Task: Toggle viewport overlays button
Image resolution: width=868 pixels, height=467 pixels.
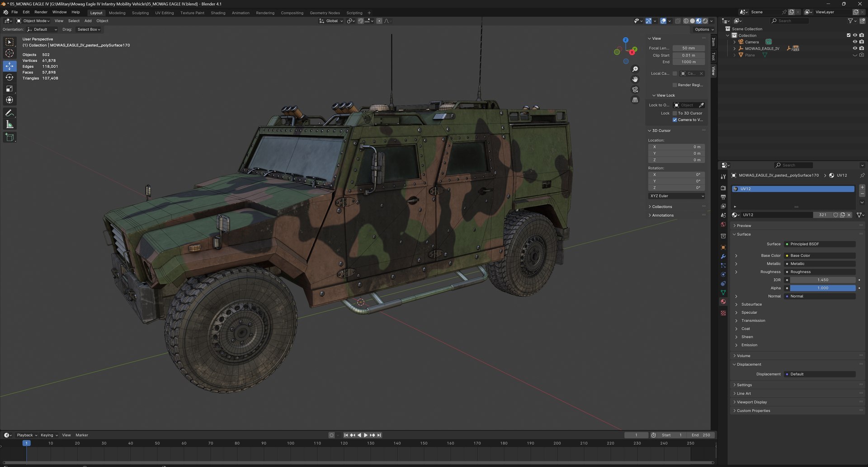Action: click(663, 21)
